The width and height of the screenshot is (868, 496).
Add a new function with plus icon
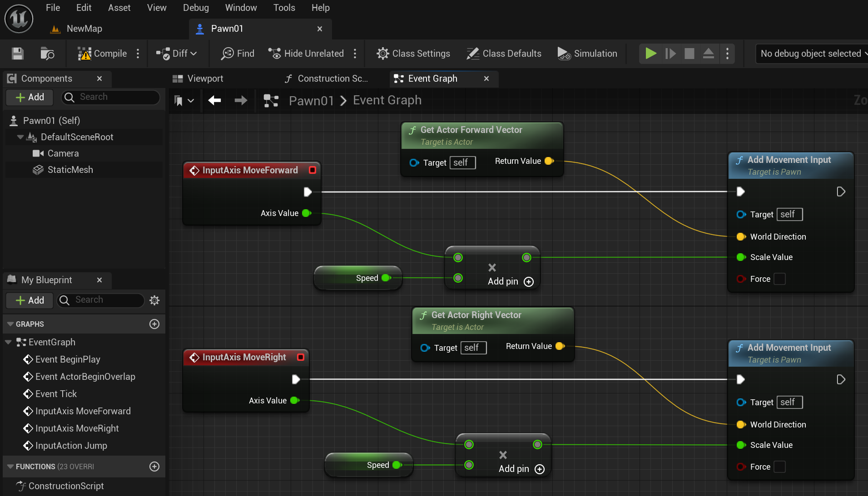[154, 467]
